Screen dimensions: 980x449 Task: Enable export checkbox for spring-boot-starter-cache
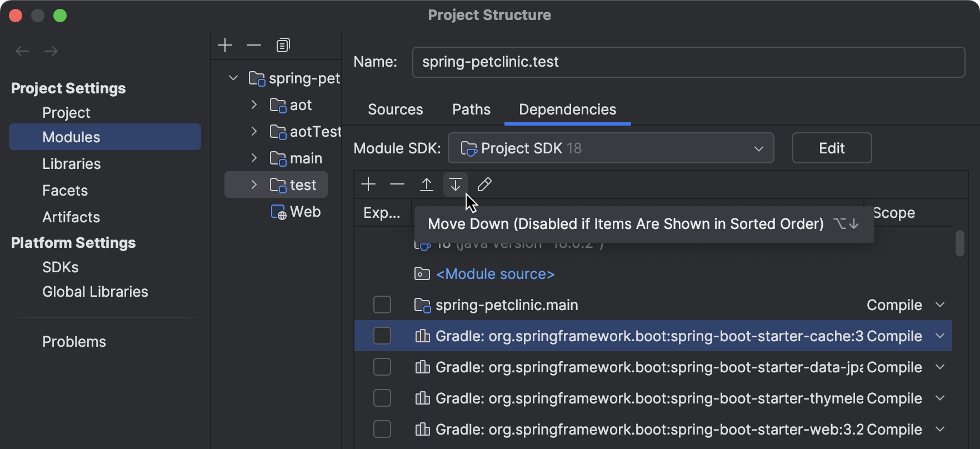coord(382,336)
